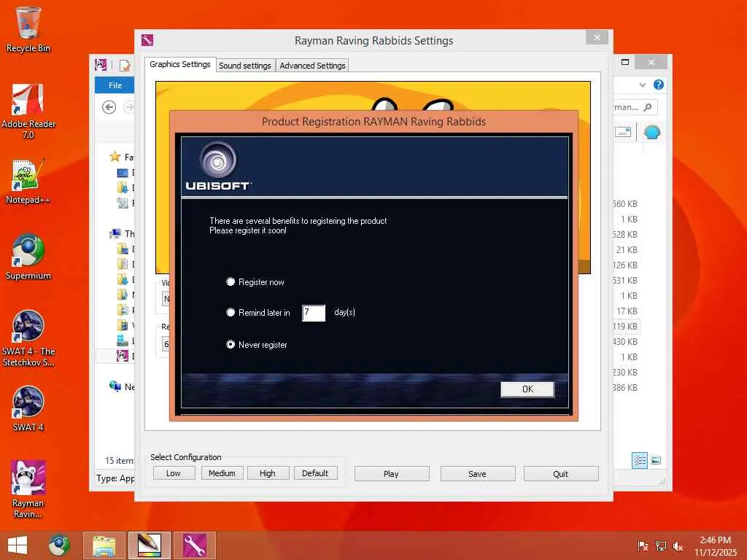The height and width of the screenshot is (560, 747).
Task: Click the Action Center flag tray icon
Action: 643,546
